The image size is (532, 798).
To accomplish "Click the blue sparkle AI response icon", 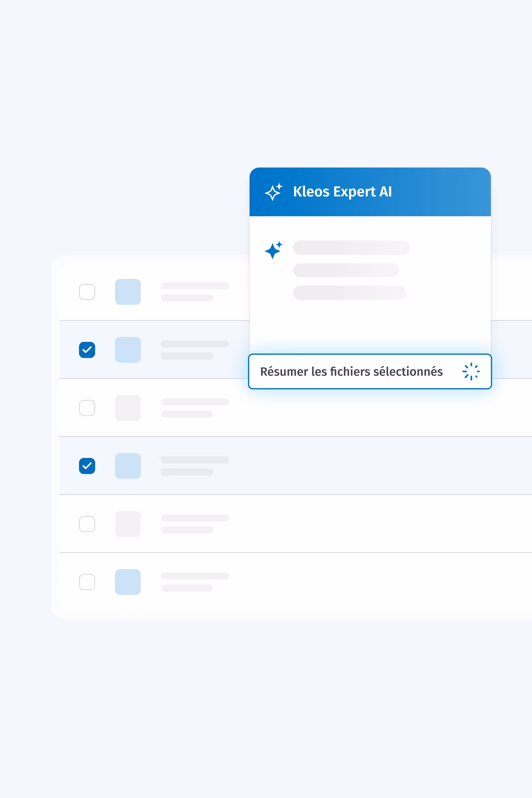I will click(273, 250).
